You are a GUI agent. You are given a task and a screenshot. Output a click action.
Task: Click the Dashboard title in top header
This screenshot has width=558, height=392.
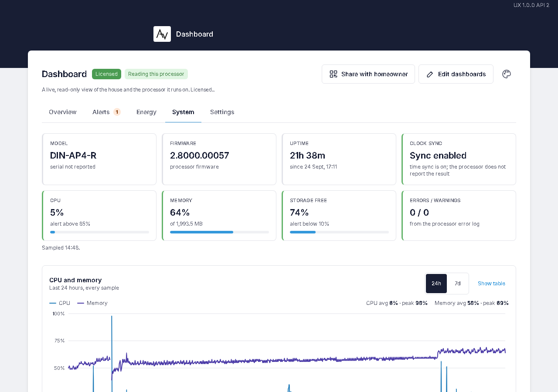click(x=194, y=34)
